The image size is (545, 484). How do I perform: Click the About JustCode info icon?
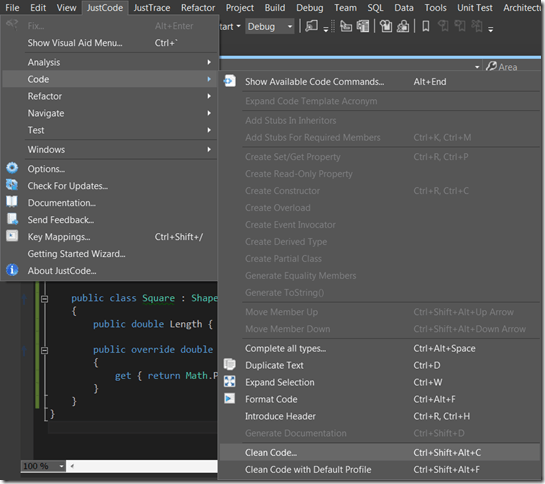(12, 269)
